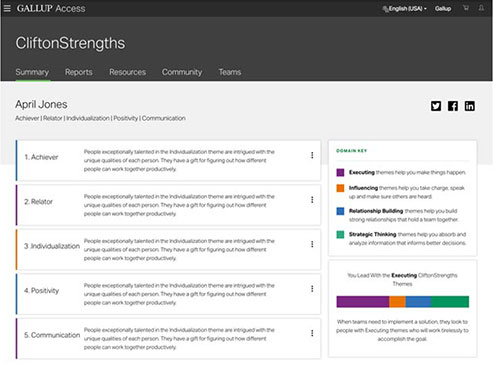The width and height of the screenshot is (493, 380).
Task: Open the notifications bell icon
Action: [481, 8]
